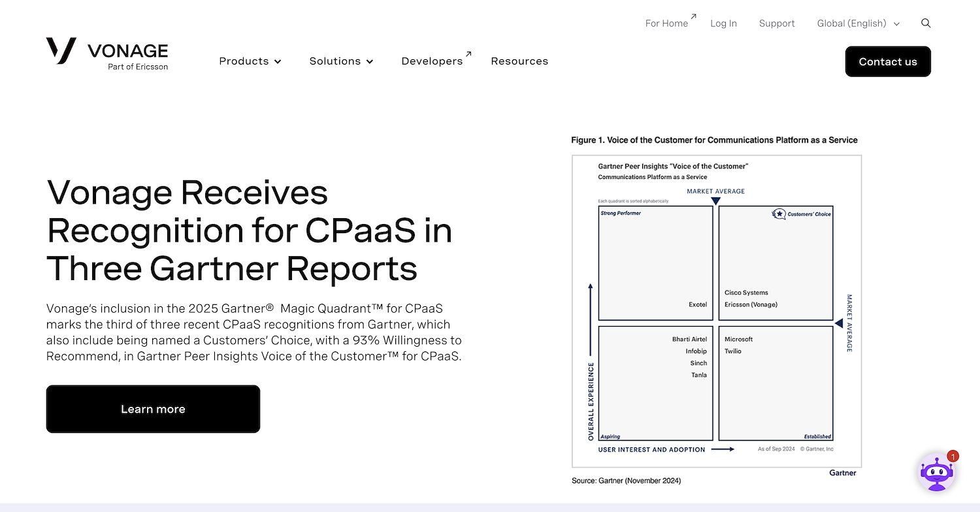Click the 'Part of Ericsson' tagline
Viewport: 980px width, 512px height.
(138, 67)
